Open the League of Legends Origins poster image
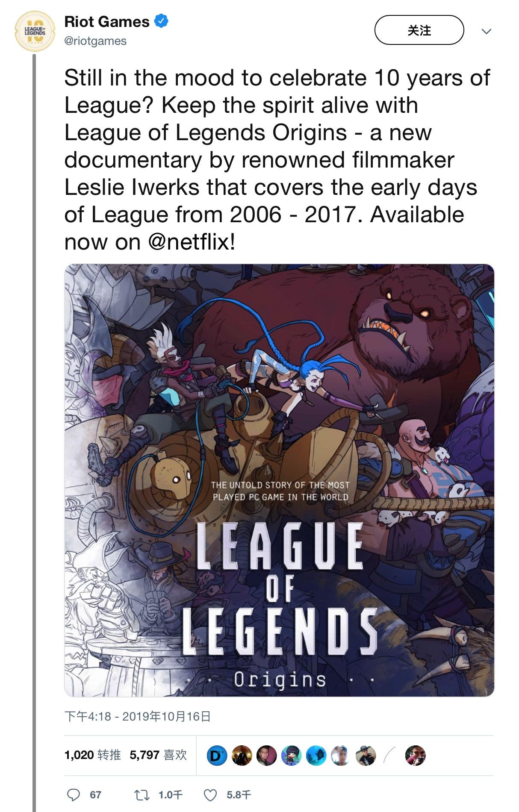The width and height of the screenshot is (519, 812). (279, 480)
